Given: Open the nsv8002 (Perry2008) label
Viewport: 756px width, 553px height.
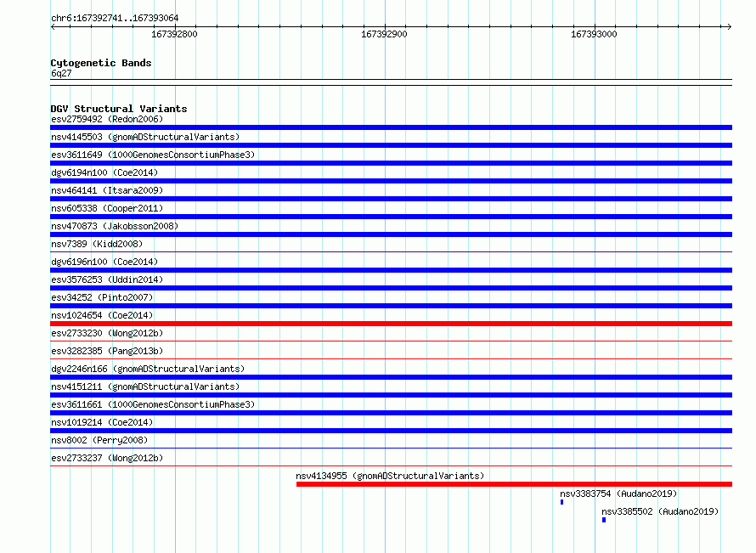Looking at the screenshot, I should [x=99, y=440].
